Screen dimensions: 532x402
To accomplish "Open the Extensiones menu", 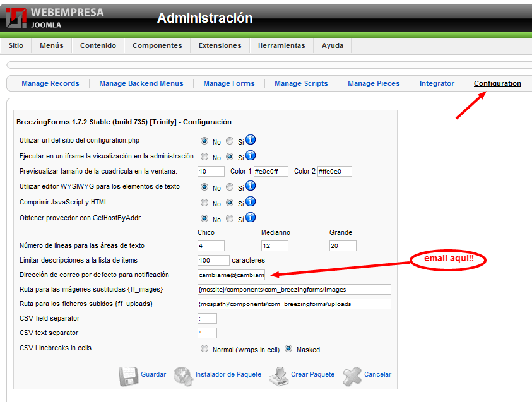I will click(x=220, y=45).
